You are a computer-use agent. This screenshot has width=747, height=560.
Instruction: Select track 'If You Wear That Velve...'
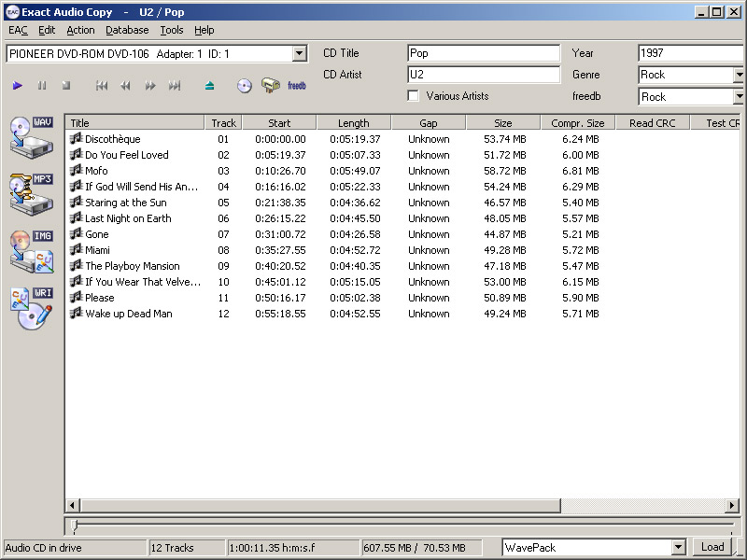(x=143, y=282)
